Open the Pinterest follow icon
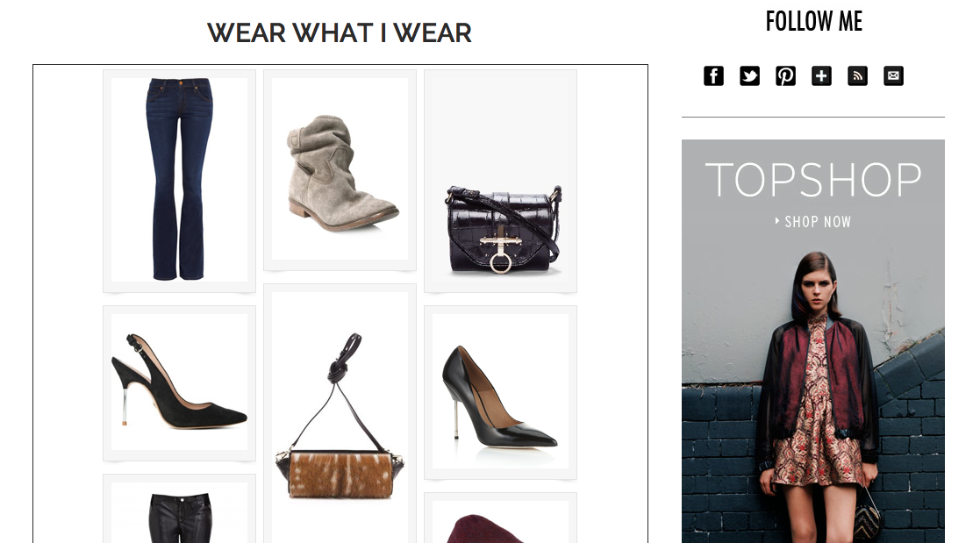980x543 pixels. (785, 75)
